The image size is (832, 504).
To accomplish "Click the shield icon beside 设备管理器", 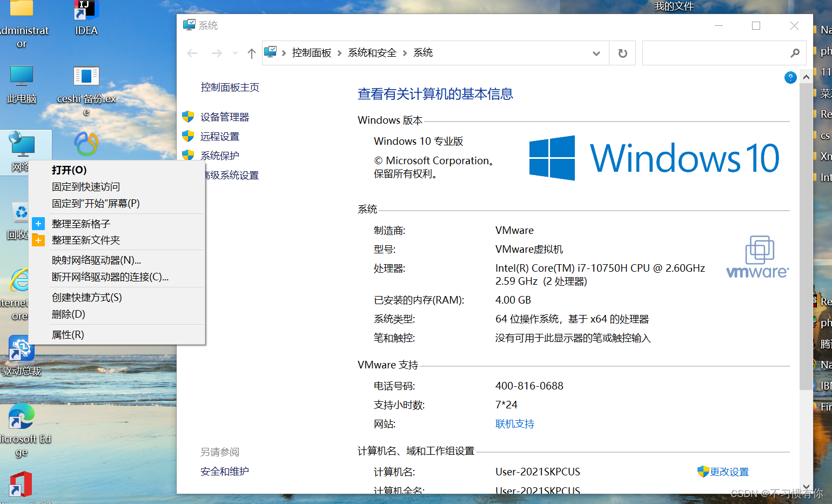I will (x=188, y=117).
